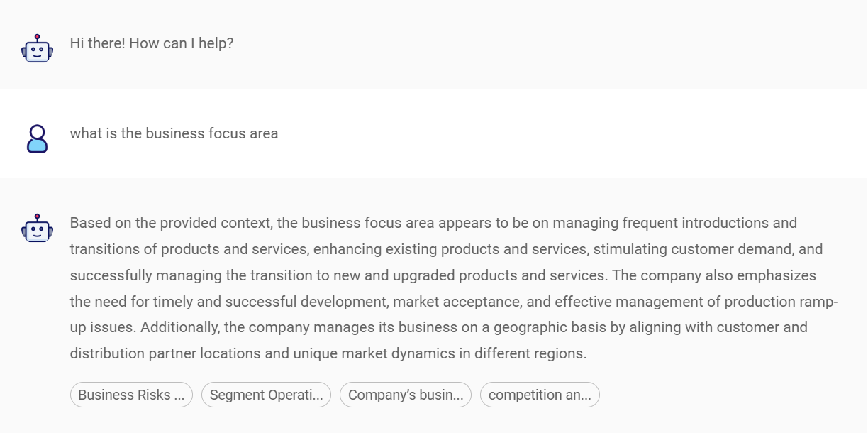Click the robot avatar beside the long answer
This screenshot has height=433, width=868.
(37, 228)
